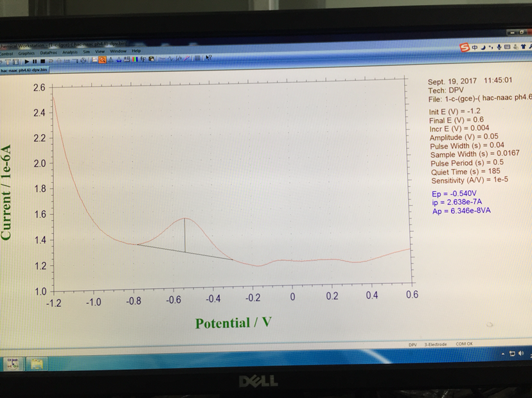Toggle the moon half-width icon on IME bar
This screenshot has height=398, width=532.
pyautogui.click(x=483, y=47)
